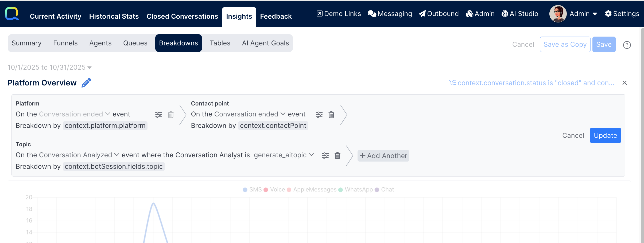Edit the context.contactPoint field
This screenshot has height=243, width=644.
pyautogui.click(x=273, y=126)
